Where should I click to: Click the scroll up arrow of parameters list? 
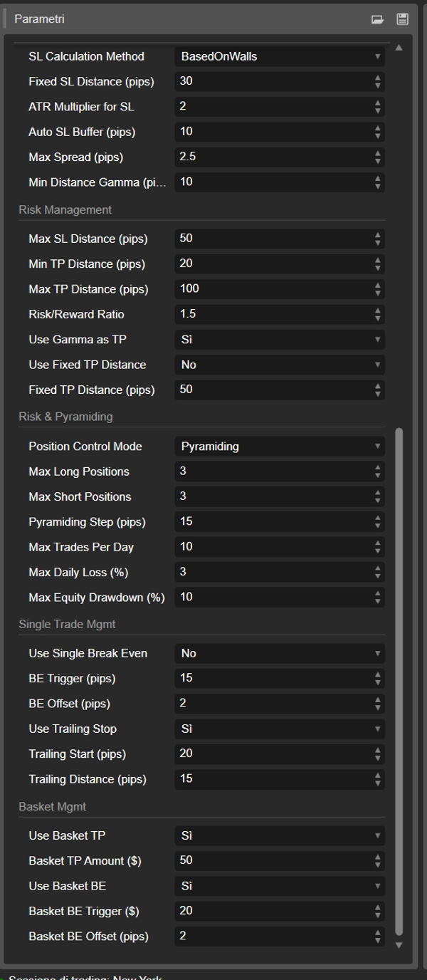[399, 48]
